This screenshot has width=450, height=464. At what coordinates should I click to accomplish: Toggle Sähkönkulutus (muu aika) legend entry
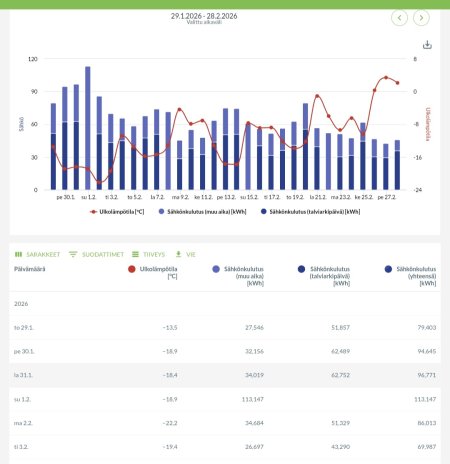pos(203,212)
